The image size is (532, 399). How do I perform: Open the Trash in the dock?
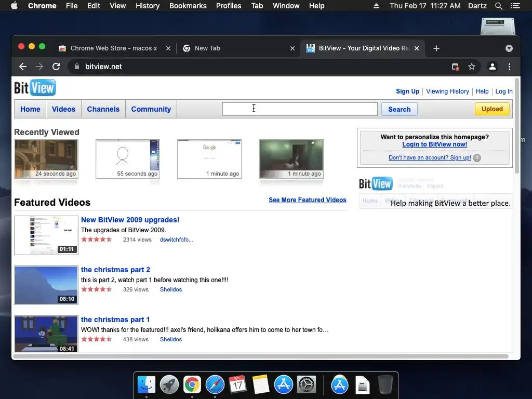pos(385,385)
